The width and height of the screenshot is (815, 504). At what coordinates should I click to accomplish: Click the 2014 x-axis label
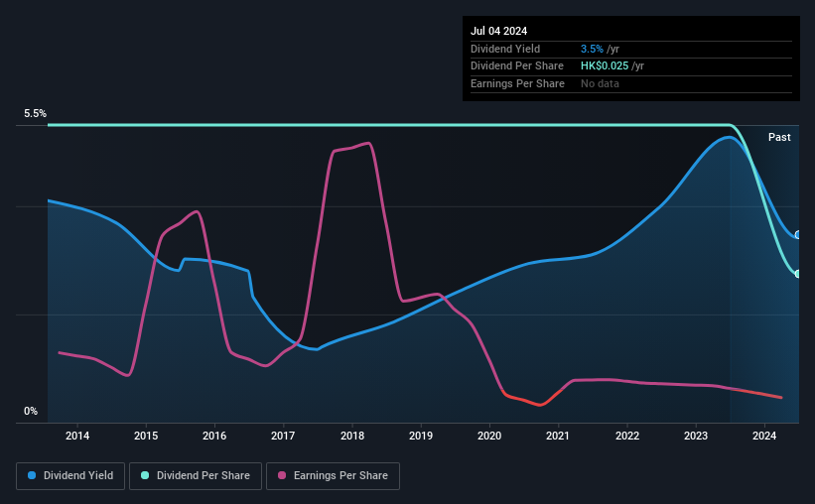pyautogui.click(x=77, y=436)
